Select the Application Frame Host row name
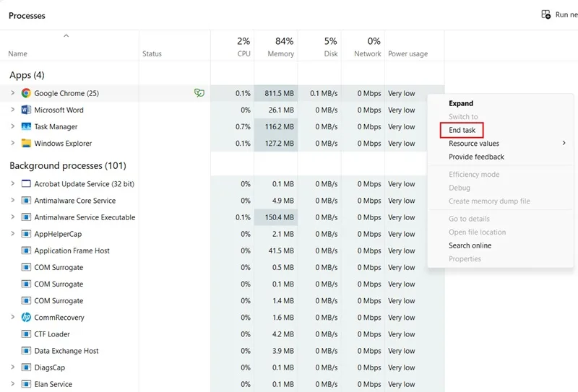Screen dimensions: 578x392 point(72,251)
